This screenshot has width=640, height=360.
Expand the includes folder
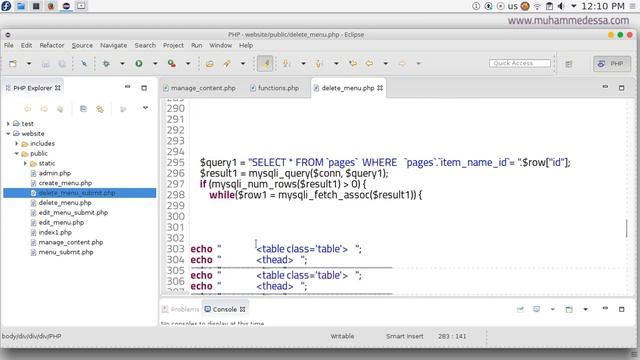point(17,143)
